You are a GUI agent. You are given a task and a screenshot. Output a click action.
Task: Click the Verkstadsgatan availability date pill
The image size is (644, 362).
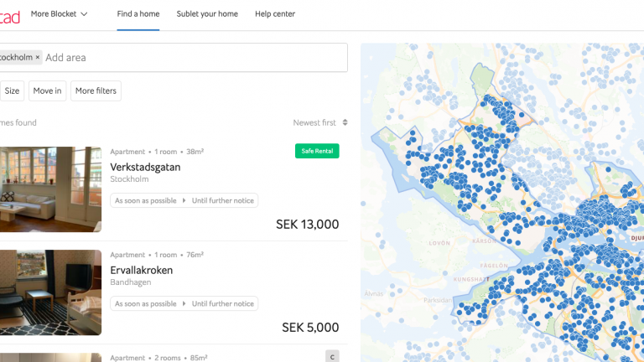tap(184, 200)
